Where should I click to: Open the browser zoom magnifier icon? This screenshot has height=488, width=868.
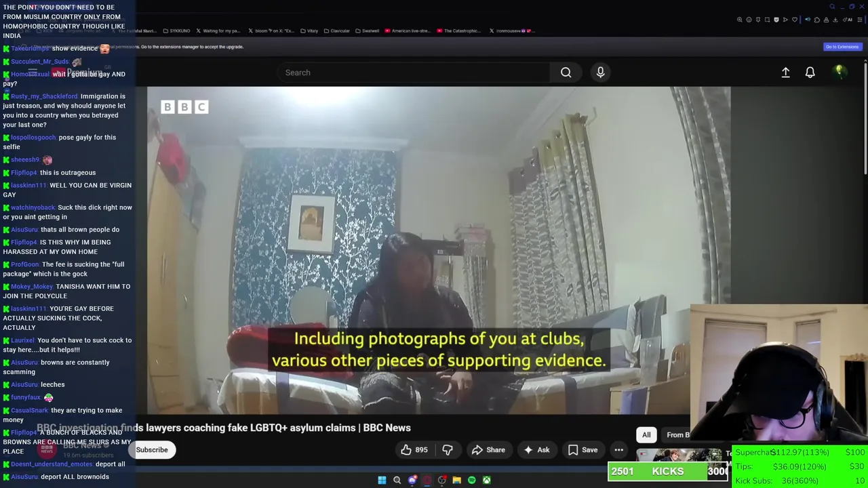740,20
